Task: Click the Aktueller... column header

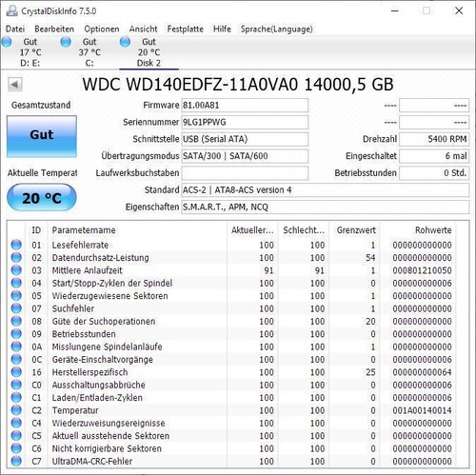Action: coord(252,230)
